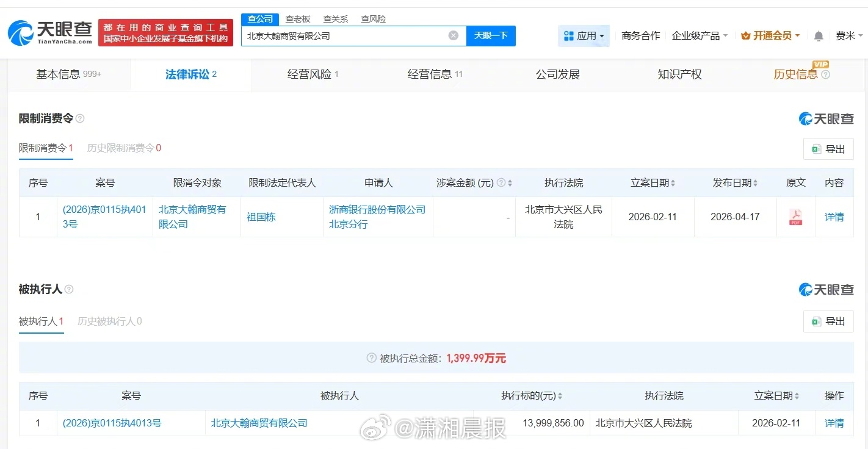
Task: Expand the 应用 dropdown menu
Action: click(x=584, y=36)
